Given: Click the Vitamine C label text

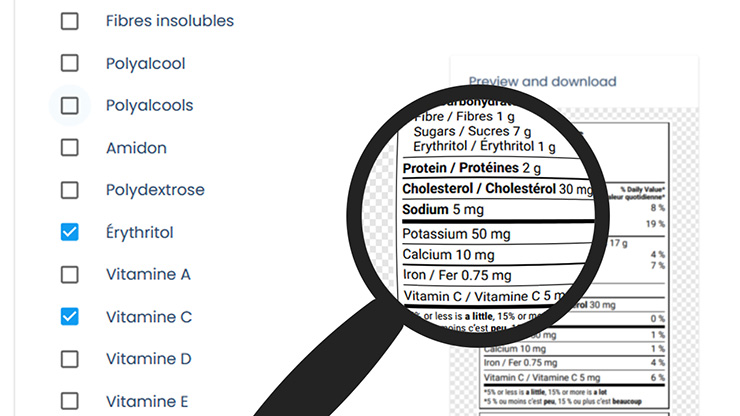Looking at the screenshot, I should (149, 317).
